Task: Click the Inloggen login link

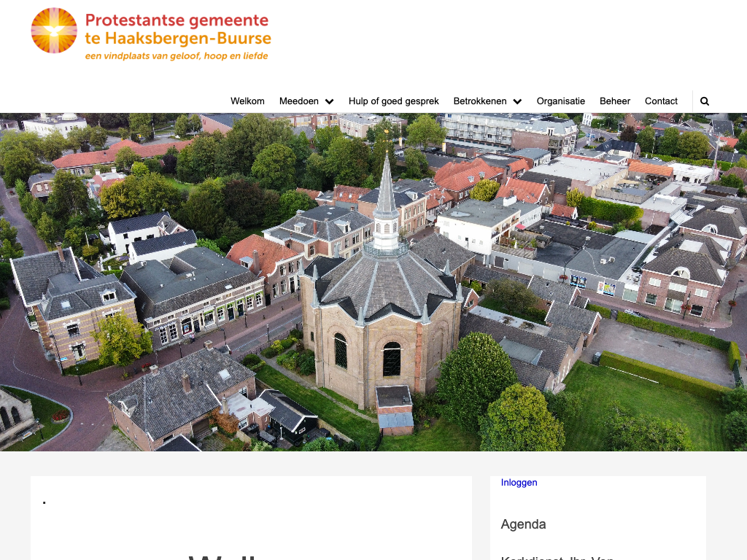Action: tap(519, 483)
